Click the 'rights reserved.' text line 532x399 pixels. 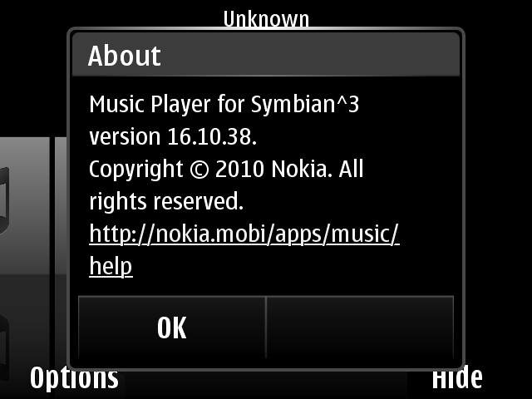(x=166, y=201)
